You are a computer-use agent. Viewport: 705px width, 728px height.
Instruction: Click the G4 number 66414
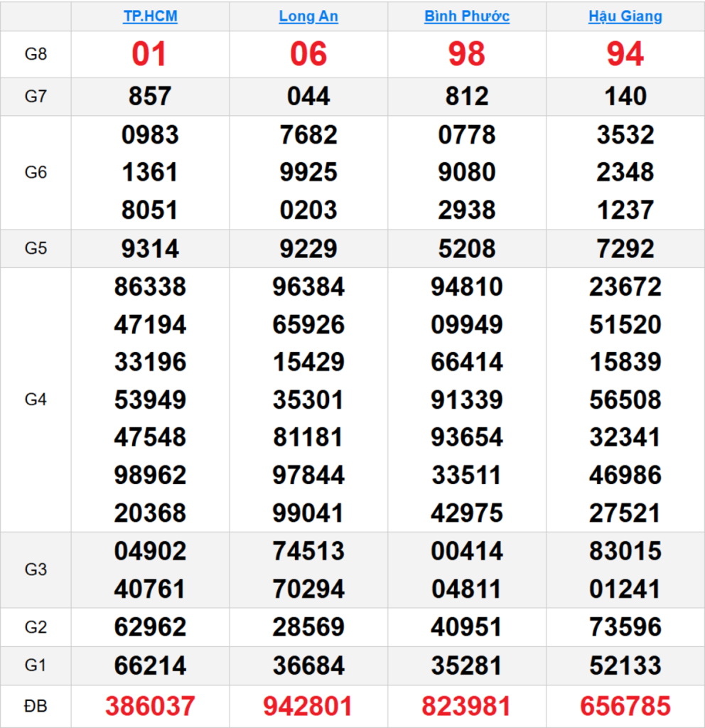tap(467, 363)
